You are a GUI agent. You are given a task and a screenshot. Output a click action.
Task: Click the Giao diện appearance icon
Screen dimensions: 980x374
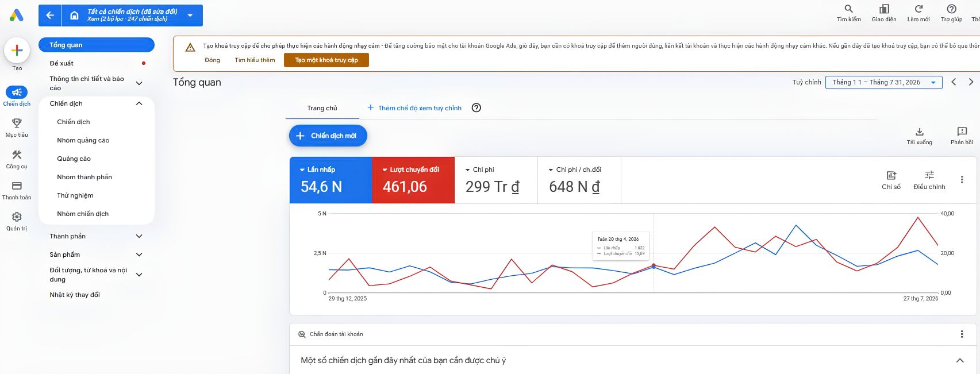(884, 9)
